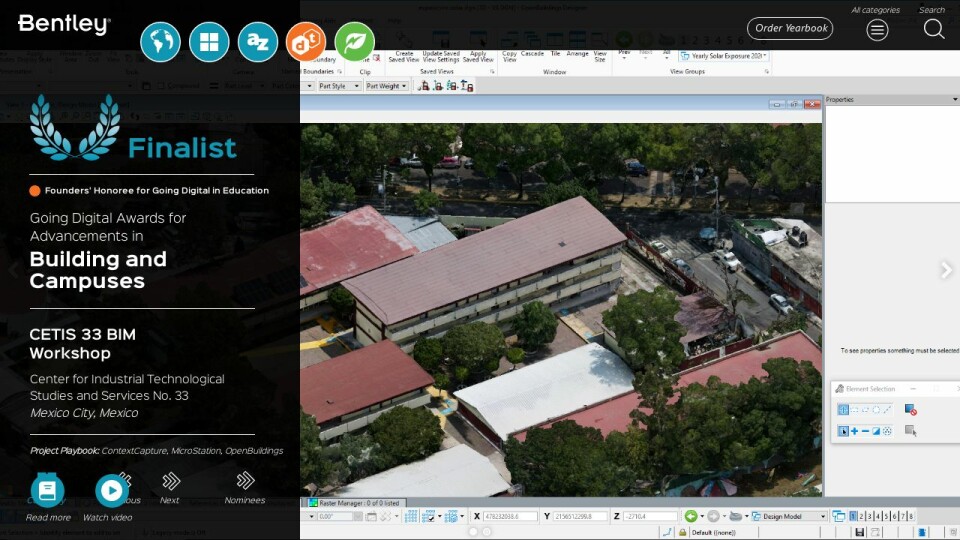The image size is (960, 540).
Task: Click Apply Saved View in ribbon
Action: tap(478, 56)
